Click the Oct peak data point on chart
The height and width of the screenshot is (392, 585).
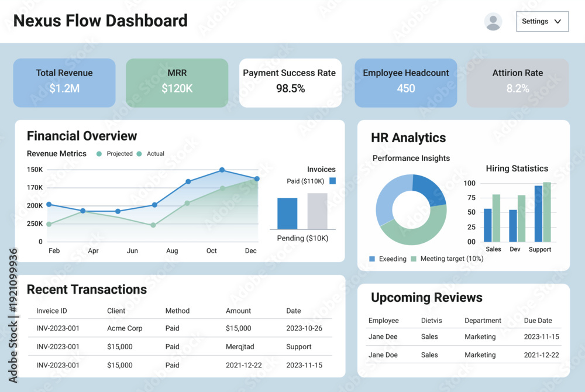click(x=222, y=170)
